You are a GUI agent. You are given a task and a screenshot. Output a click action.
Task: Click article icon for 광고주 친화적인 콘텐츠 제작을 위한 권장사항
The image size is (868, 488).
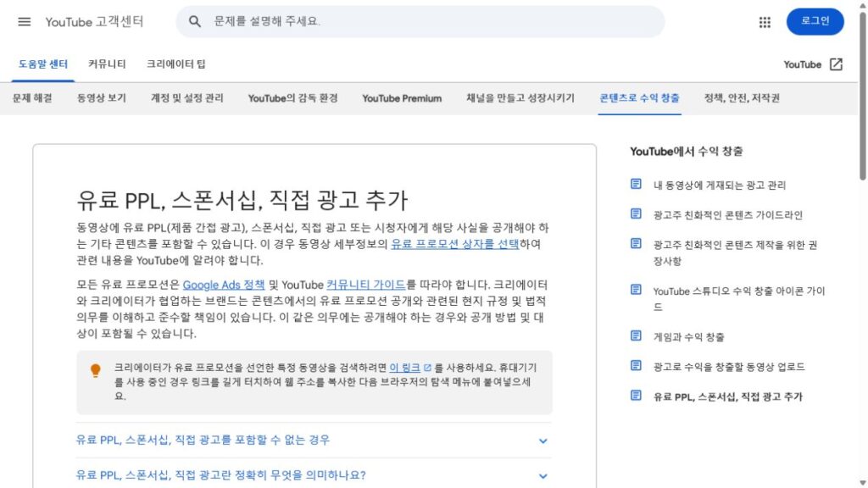coord(636,243)
